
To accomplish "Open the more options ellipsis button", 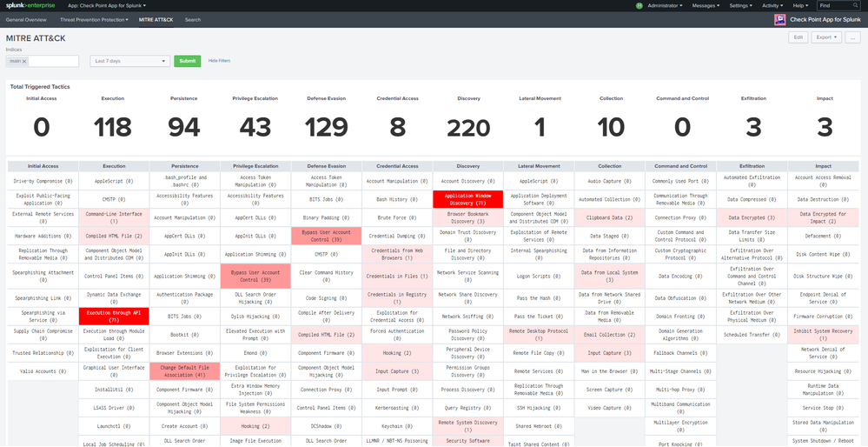I will point(852,37).
